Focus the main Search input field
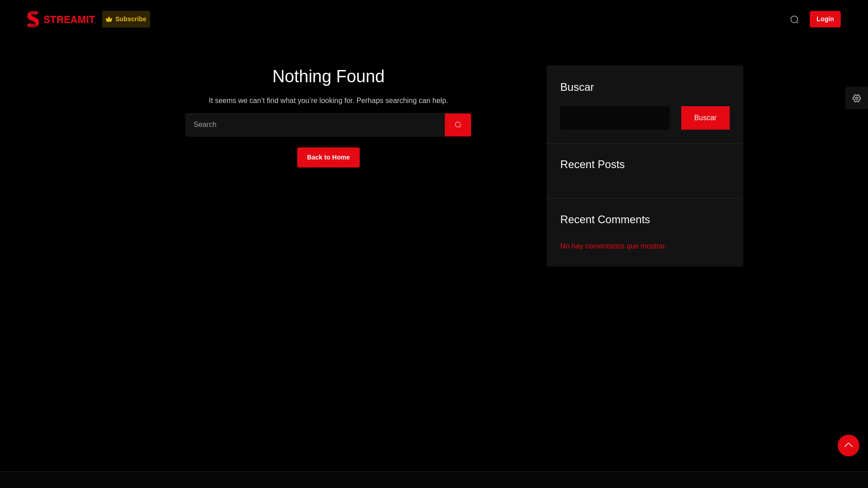The width and height of the screenshot is (868, 488). click(315, 125)
